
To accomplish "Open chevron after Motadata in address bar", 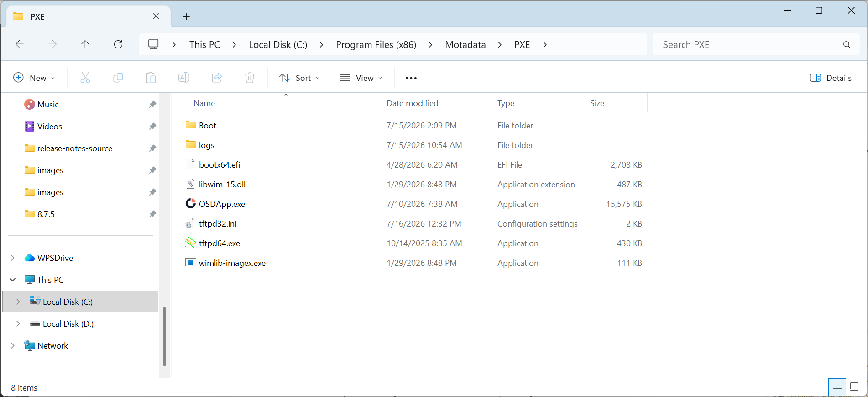I will click(x=500, y=44).
